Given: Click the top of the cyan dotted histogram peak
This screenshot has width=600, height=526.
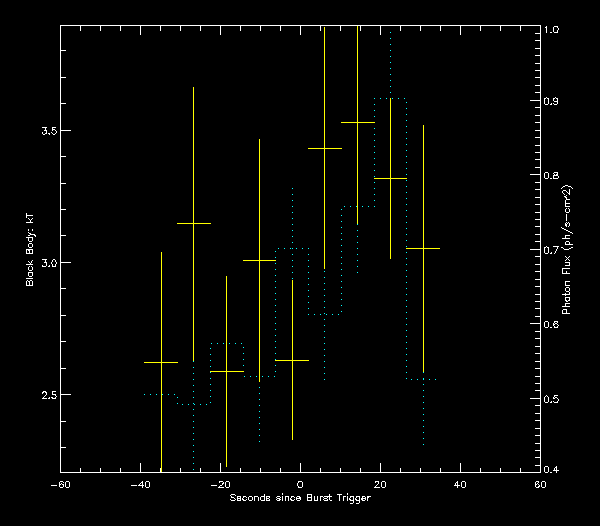Looking at the screenshot, I should [390, 99].
